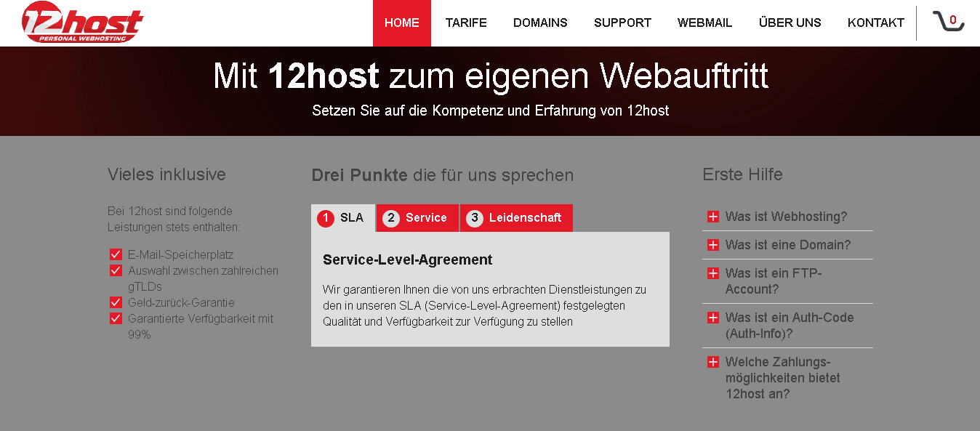Click checkmark icon next to Auswahl zwischen zahlreichen gTLDs
This screenshot has height=431, width=980.
[x=116, y=270]
